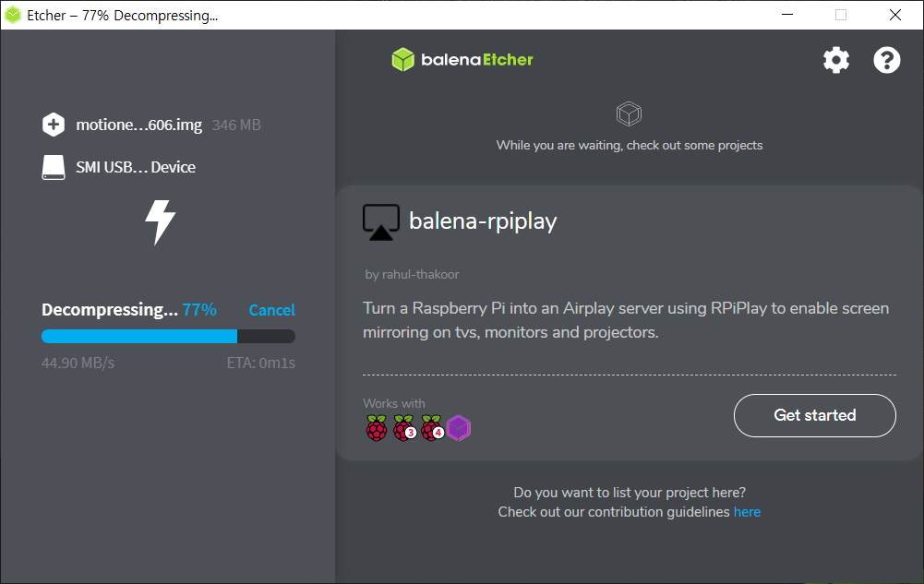924x584 pixels.
Task: Click the blue decompressing progress bar
Action: pyautogui.click(x=168, y=336)
